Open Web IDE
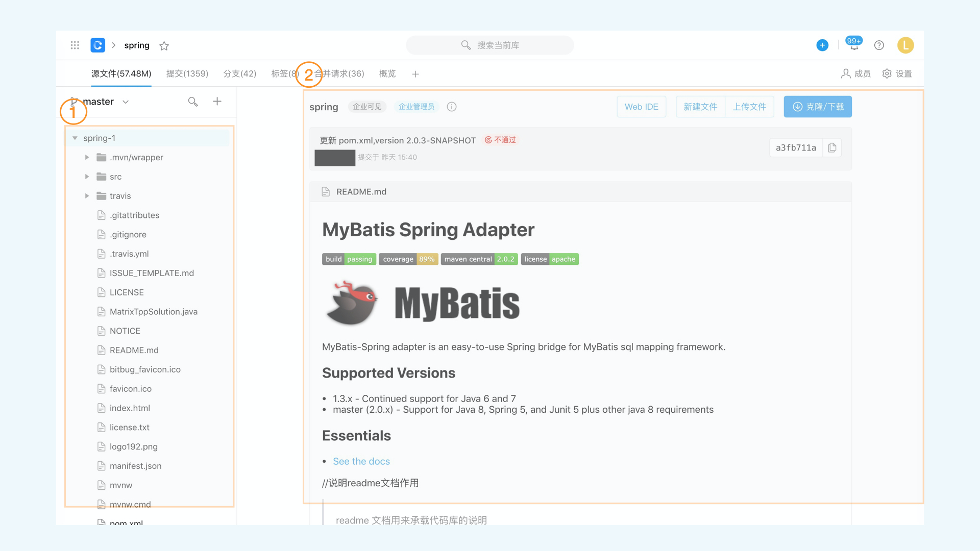980x551 pixels. point(641,107)
